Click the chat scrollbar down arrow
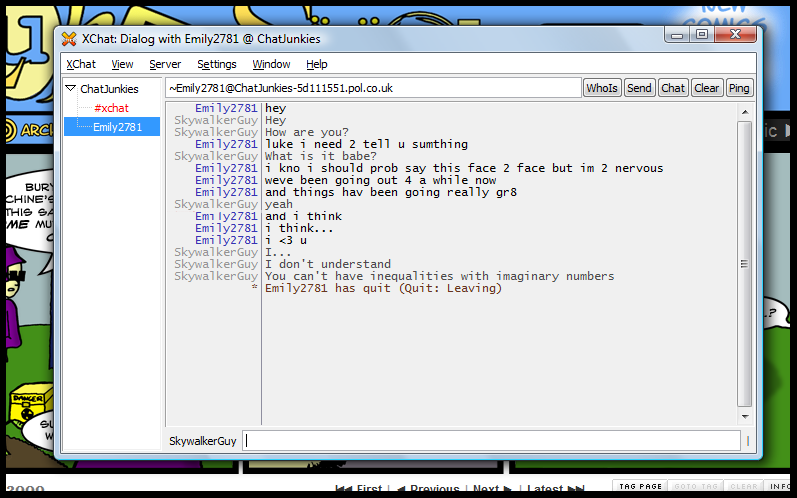 744,415
